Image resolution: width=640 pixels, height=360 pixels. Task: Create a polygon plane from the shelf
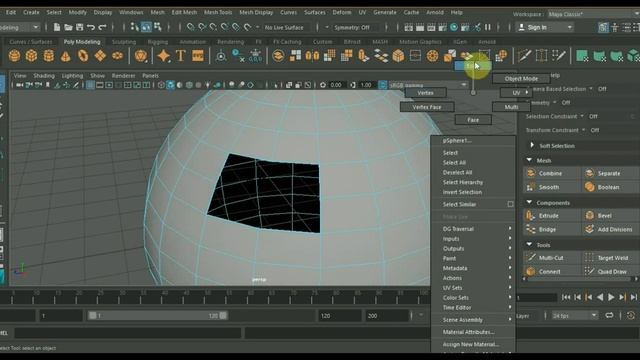point(100,56)
